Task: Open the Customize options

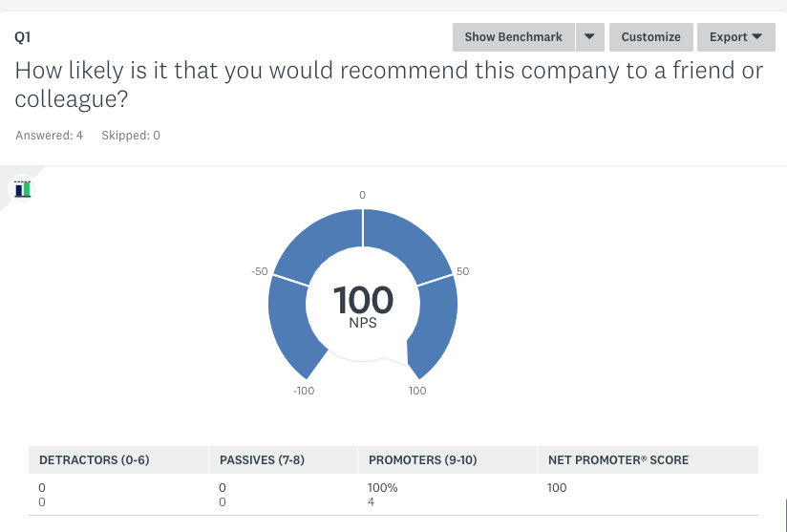Action: click(651, 37)
